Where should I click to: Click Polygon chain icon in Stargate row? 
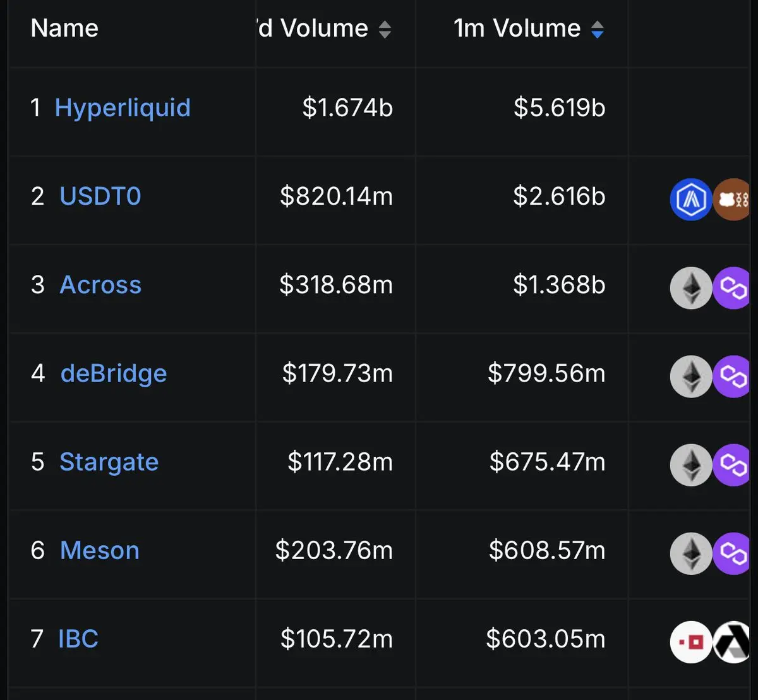[731, 465]
